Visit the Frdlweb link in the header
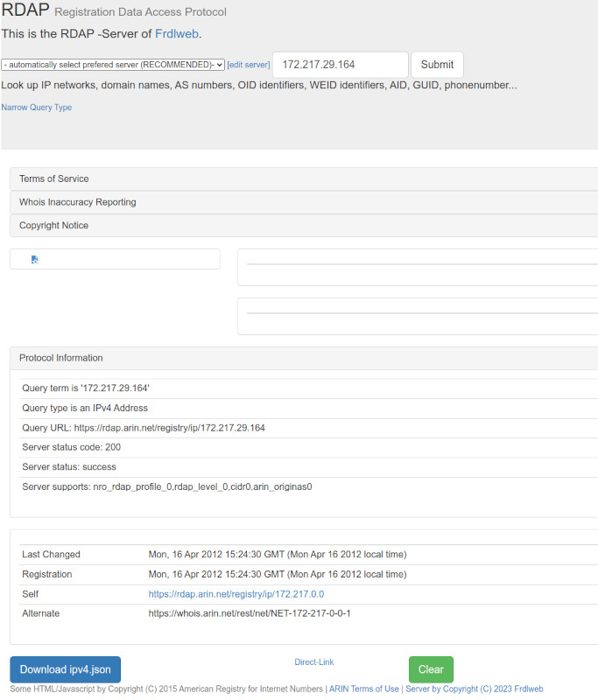The width and height of the screenshot is (598, 700). [178, 34]
